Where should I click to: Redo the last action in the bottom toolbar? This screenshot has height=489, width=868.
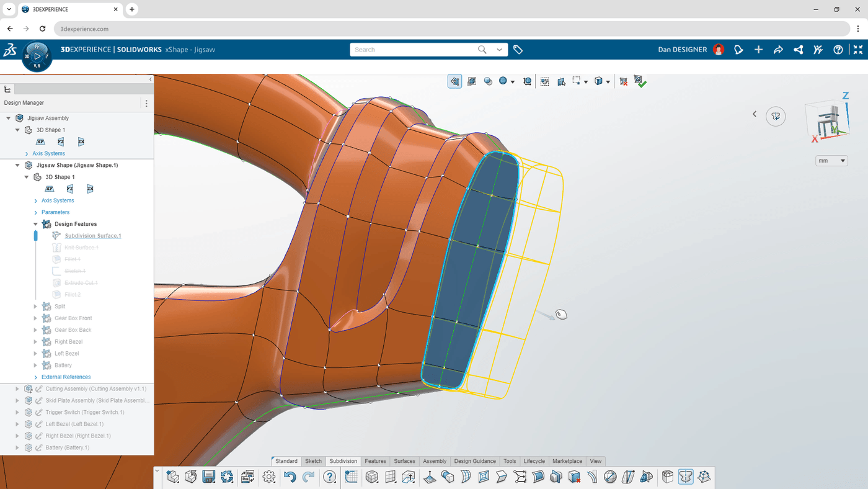308,477
